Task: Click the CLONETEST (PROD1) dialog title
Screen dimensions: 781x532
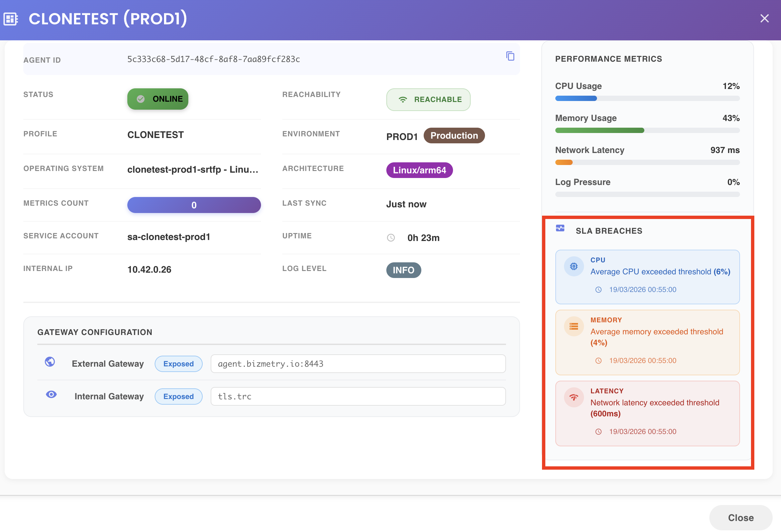Action: click(108, 19)
